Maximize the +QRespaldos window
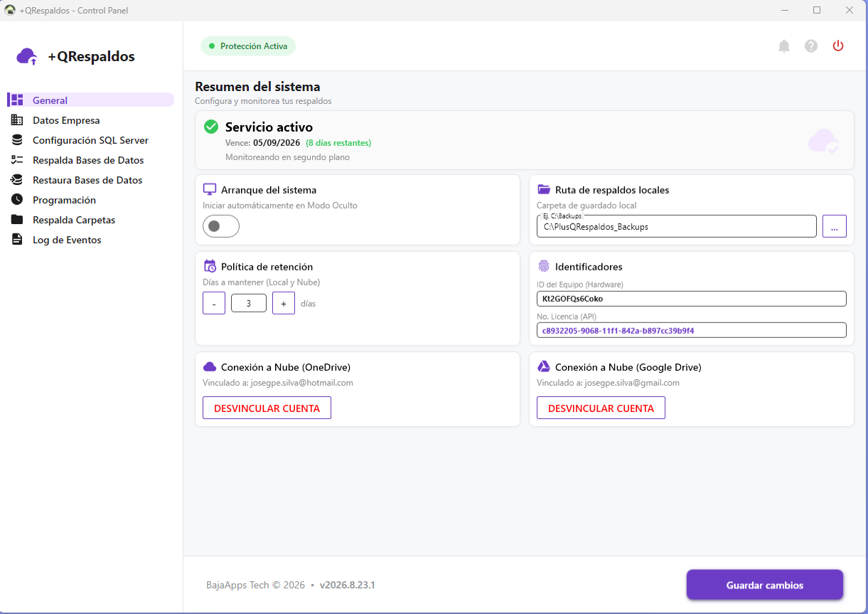 (x=817, y=10)
